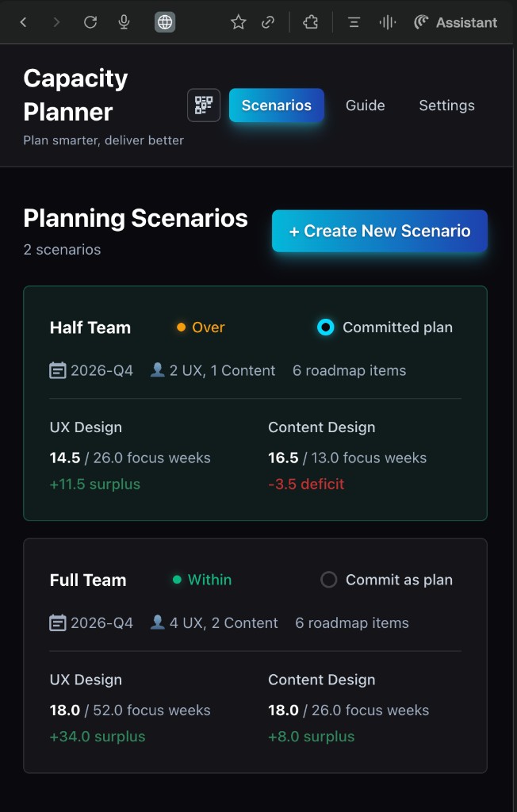
Task: Select the Committed plan radio button
Action: [x=324, y=327]
